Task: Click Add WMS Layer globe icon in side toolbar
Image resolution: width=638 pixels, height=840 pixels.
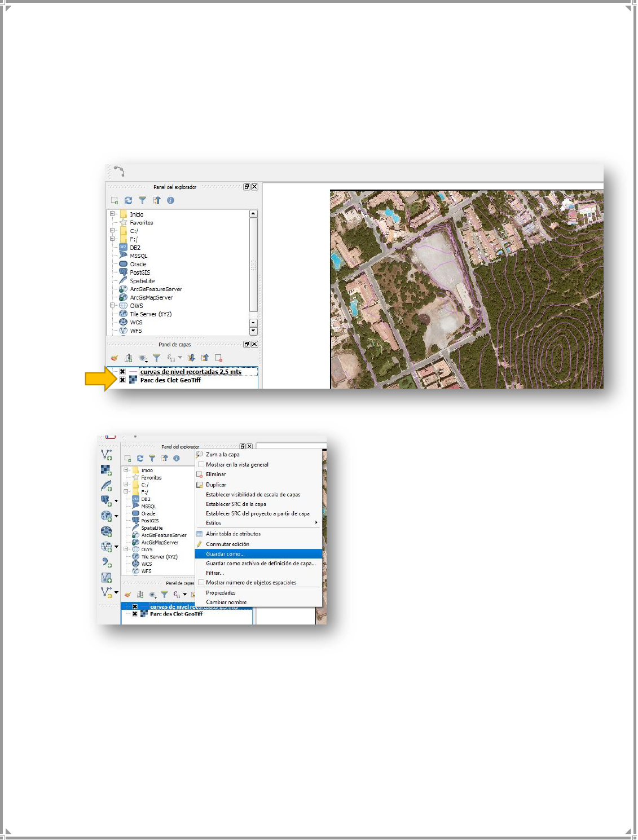Action: [x=106, y=516]
